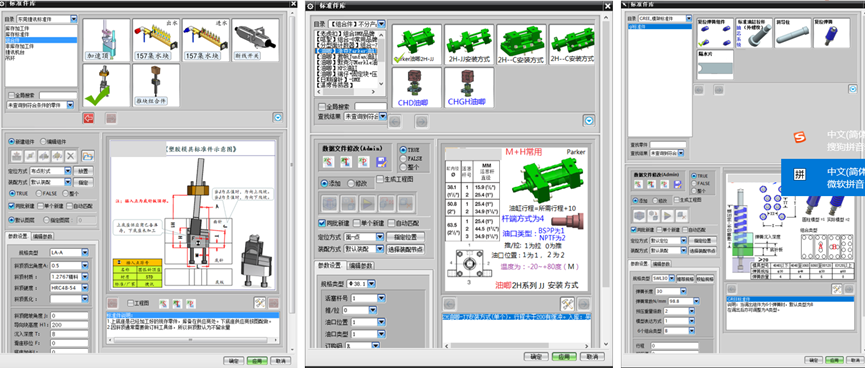Screen dimensions: 865x368
Task: Click the save disk icon under 数据文件修改
Action: coord(380,161)
